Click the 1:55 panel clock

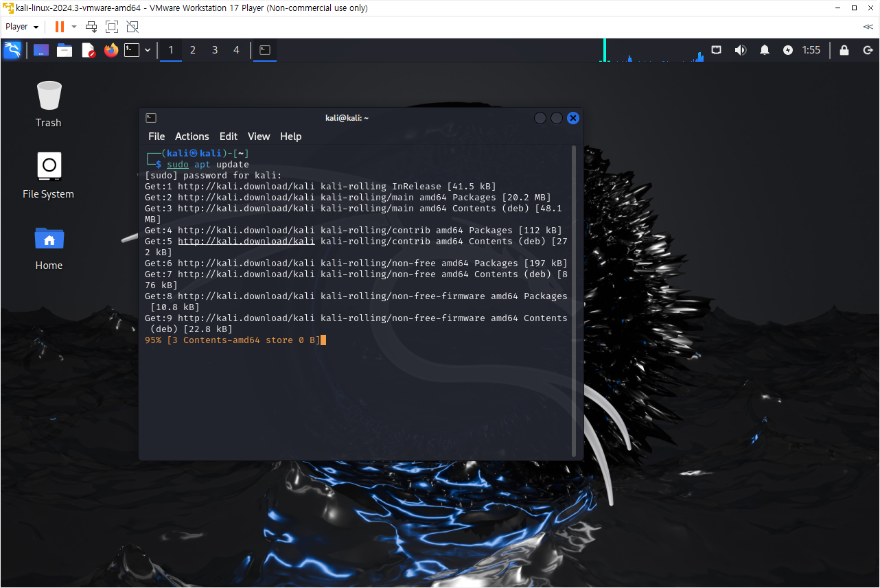(x=811, y=50)
